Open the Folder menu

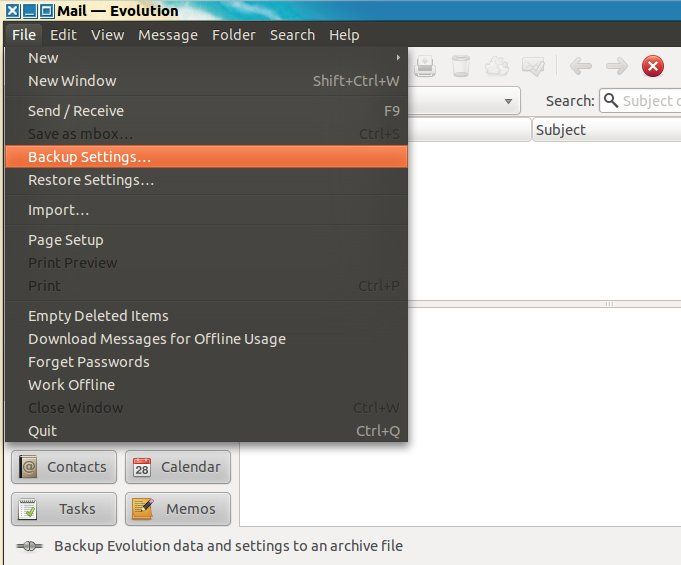tap(233, 35)
